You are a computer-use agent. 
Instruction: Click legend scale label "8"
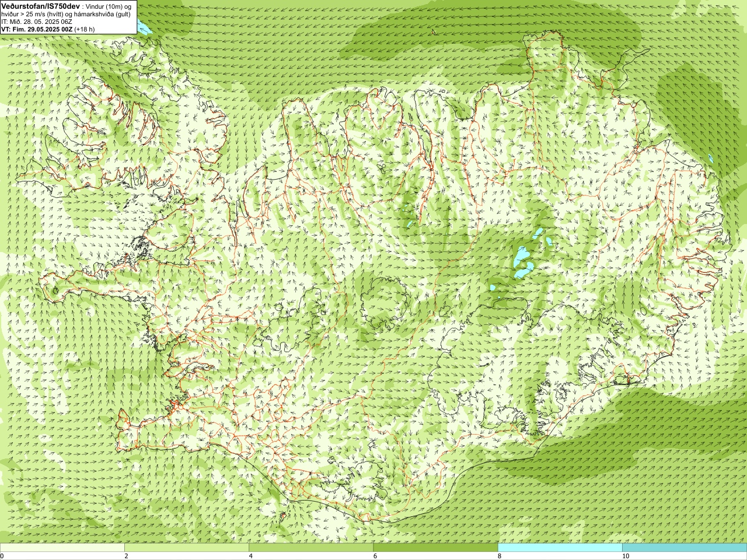(500, 556)
